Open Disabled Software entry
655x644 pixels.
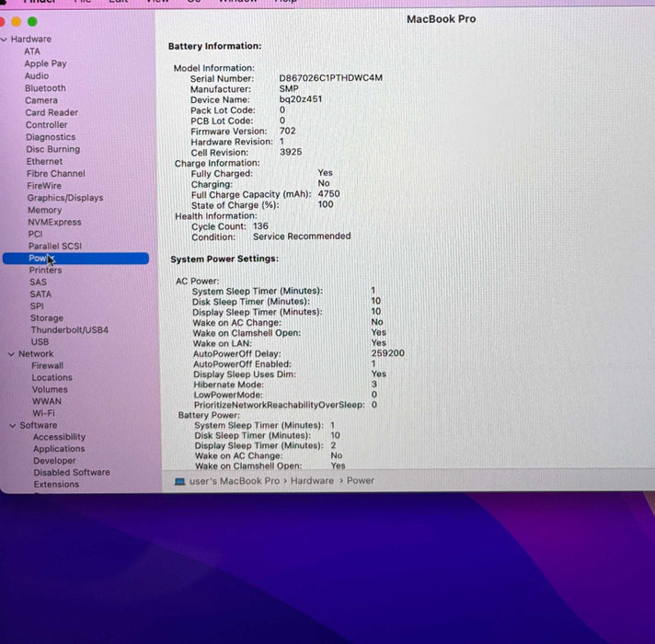[x=72, y=472]
